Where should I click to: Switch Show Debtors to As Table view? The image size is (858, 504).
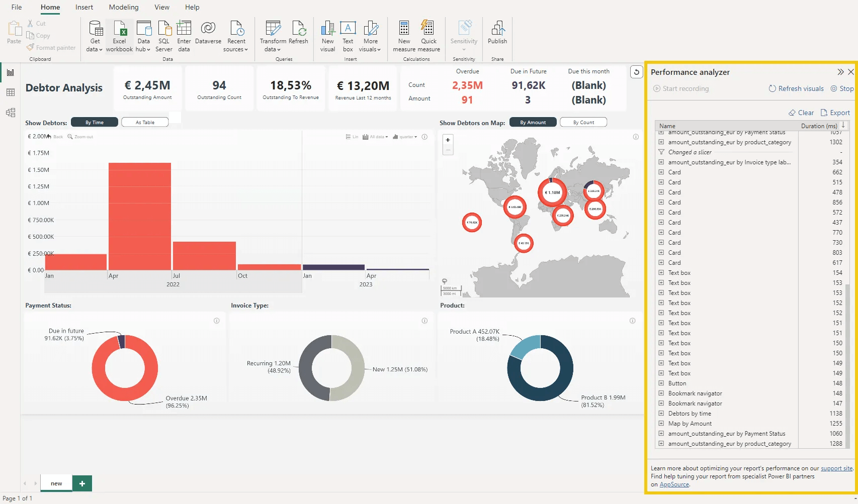145,122
